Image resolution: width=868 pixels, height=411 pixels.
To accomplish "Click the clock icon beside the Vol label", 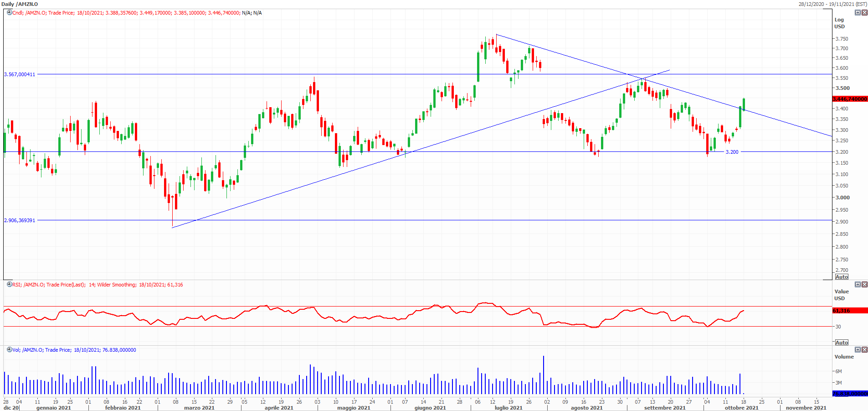I will click(9, 349).
